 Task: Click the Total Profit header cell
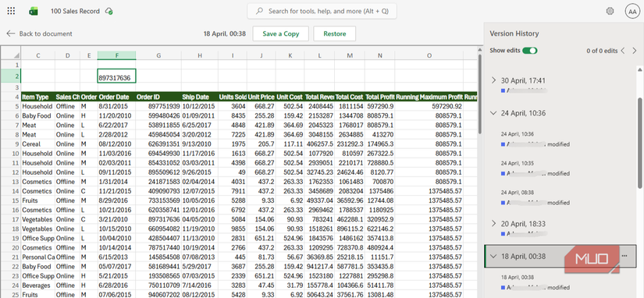click(380, 98)
